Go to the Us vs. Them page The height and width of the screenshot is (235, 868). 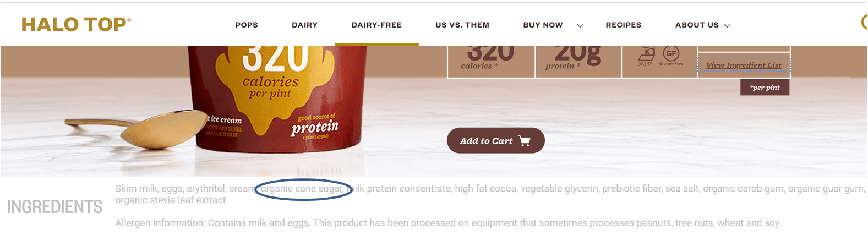[x=462, y=25]
